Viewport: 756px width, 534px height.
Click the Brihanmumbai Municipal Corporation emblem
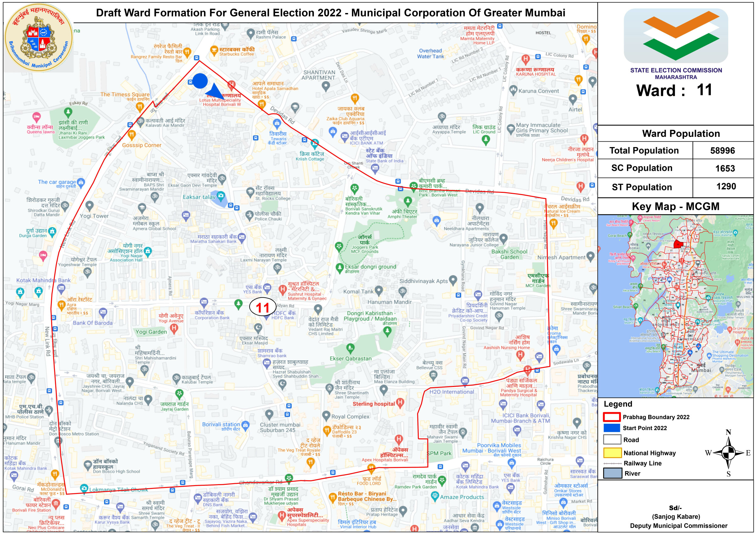pos(39,38)
